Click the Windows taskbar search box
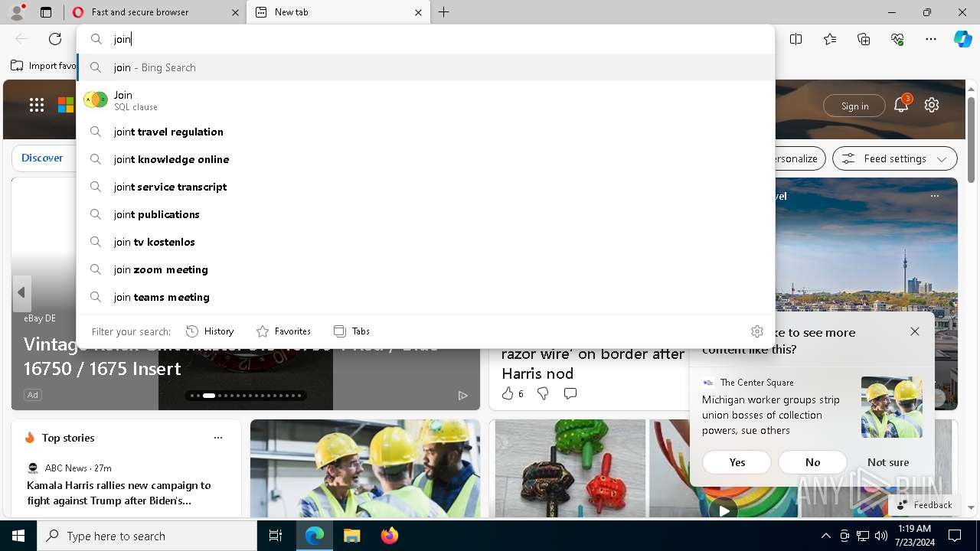Image resolution: width=980 pixels, height=551 pixels. [147, 536]
